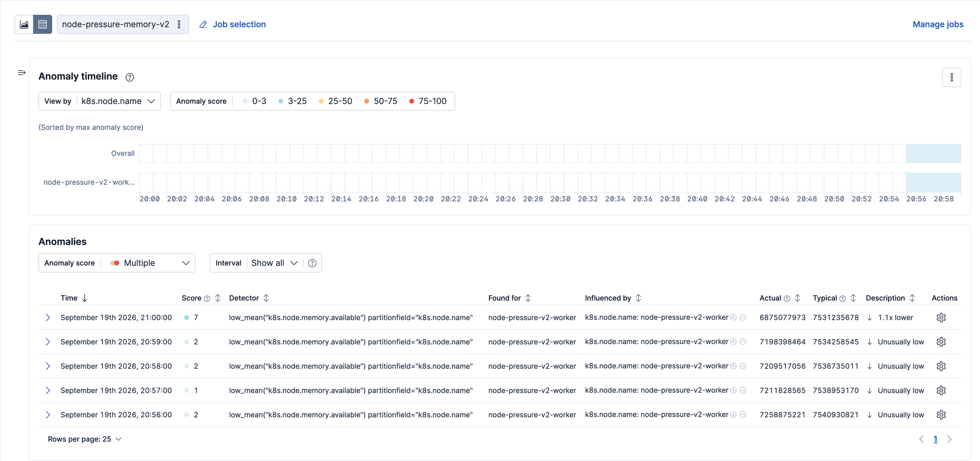Open Anomaly timeline panel actions menu
The height and width of the screenshot is (461, 980).
click(952, 77)
